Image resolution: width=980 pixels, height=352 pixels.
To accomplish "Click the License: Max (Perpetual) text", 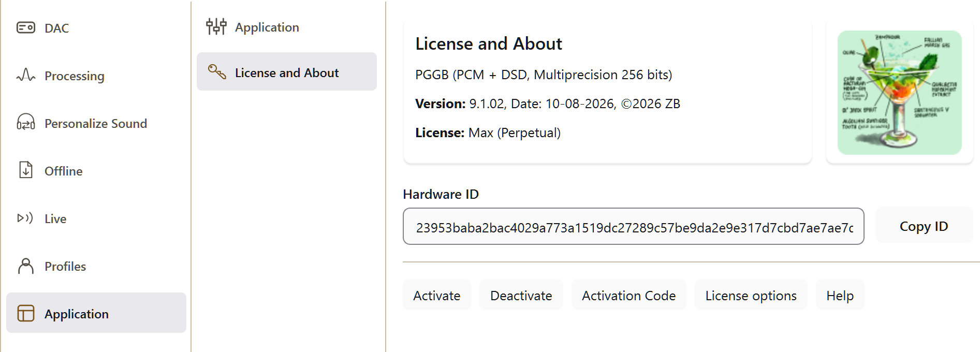I will [x=488, y=133].
